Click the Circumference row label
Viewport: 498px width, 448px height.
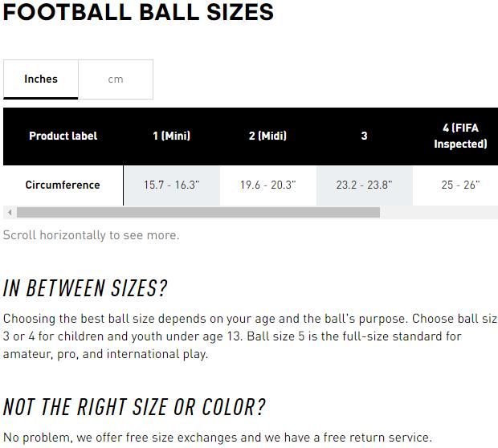pyautogui.click(x=63, y=185)
